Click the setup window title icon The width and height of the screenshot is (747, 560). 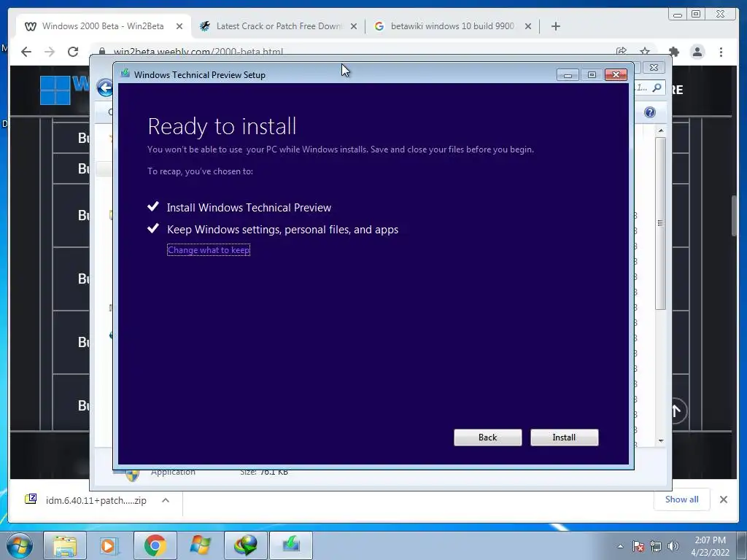point(125,74)
